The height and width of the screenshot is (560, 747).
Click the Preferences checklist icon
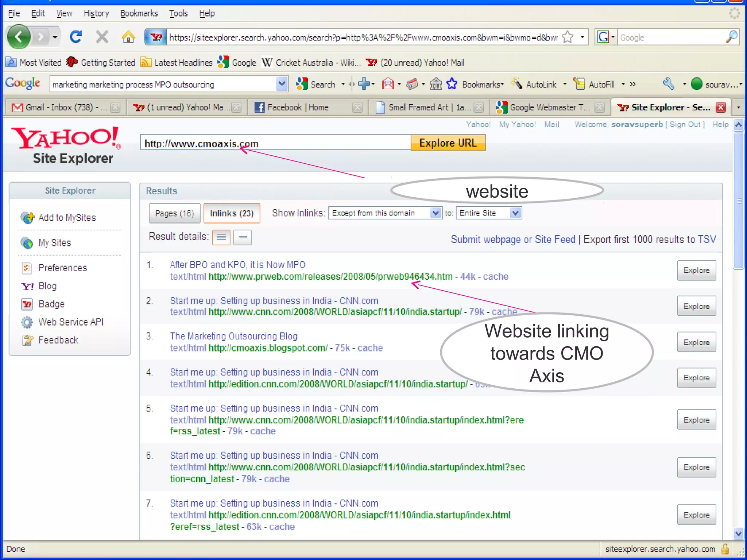pyautogui.click(x=27, y=268)
